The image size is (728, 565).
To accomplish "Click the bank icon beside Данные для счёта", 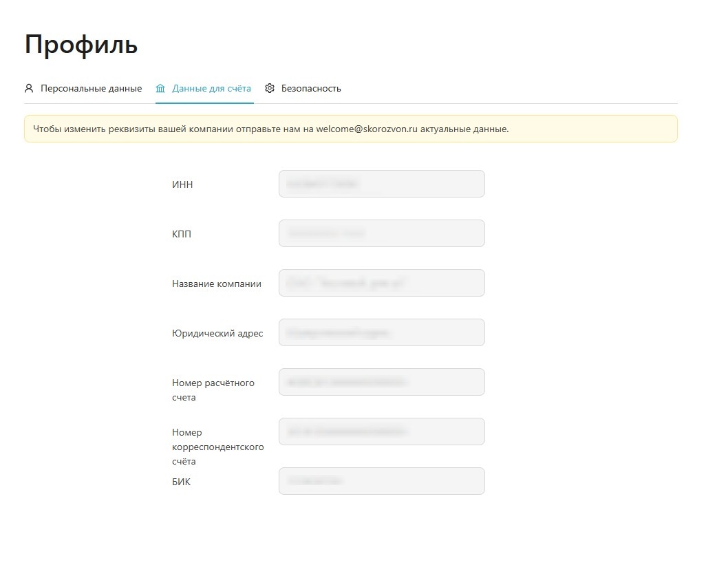I will 160,89.
